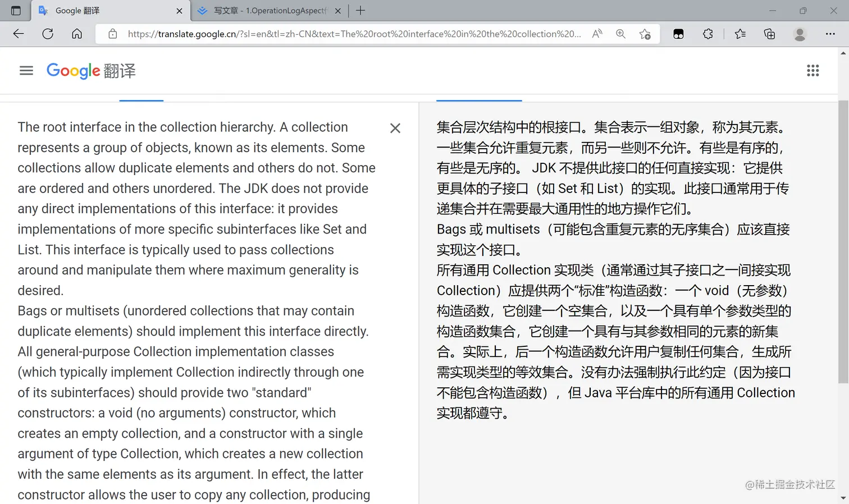Add this page to favorites
This screenshot has height=504, width=849.
pos(645,34)
